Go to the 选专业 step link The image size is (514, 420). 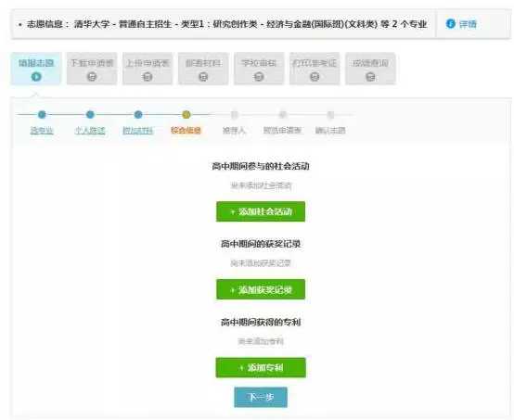click(42, 131)
